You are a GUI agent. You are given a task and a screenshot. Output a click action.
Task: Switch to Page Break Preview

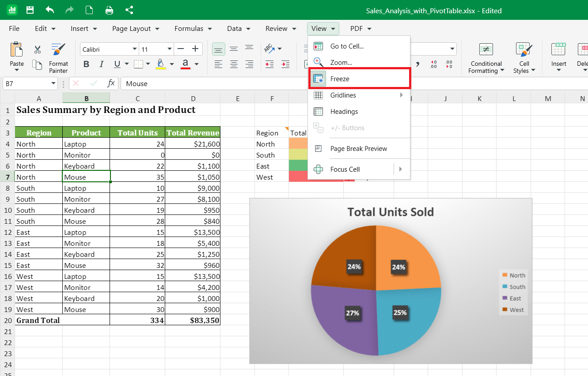pos(359,149)
